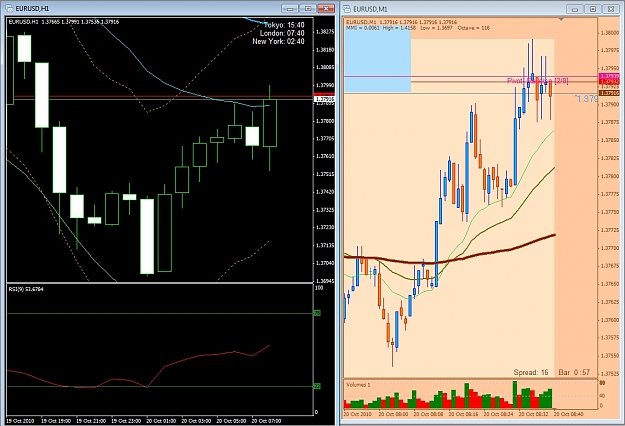Click price 1.37850 on M1 axis
Viewport: 625px width, 426px height.
[610, 140]
